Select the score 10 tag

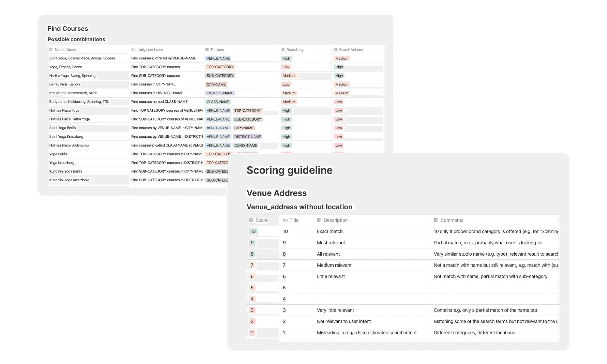pos(253,232)
